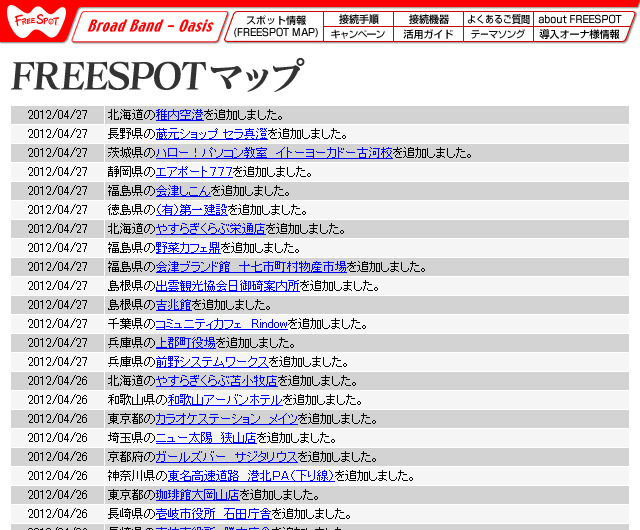Open the エアポート777 link
Image resolution: width=640 pixels, height=530 pixels.
tap(194, 172)
